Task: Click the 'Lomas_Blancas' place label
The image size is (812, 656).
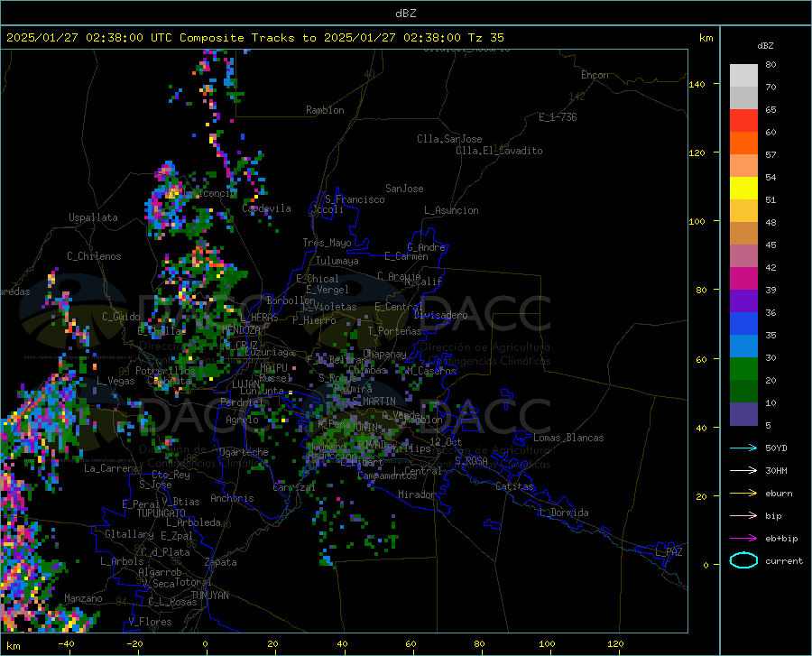Action: click(568, 438)
